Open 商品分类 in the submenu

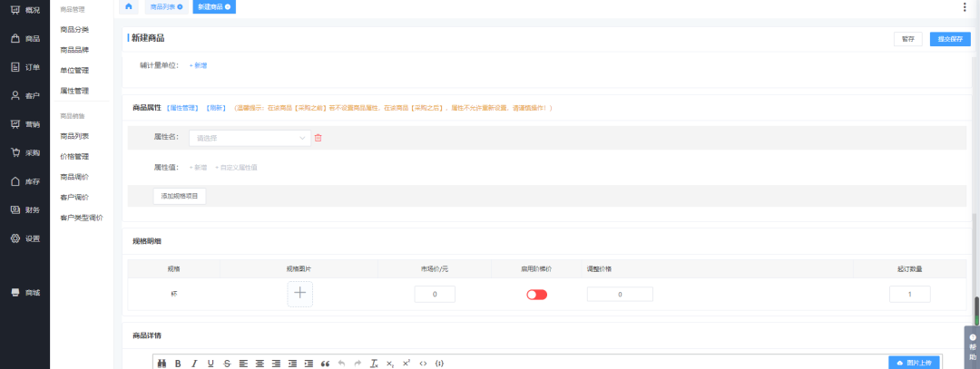click(x=74, y=30)
